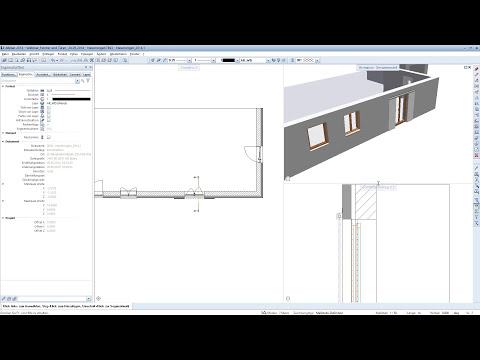Open pen thickness 0.25 dropdown in toolbar
This screenshot has height=360, width=480.
coord(189,60)
